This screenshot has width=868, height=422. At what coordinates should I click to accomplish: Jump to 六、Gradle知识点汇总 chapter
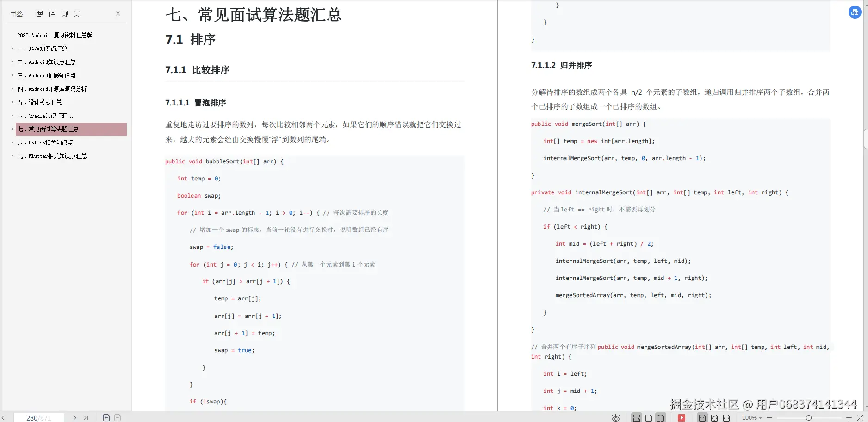pos(45,116)
